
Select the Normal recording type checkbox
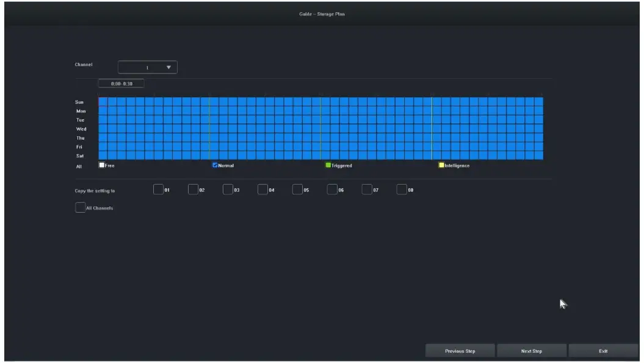215,165
